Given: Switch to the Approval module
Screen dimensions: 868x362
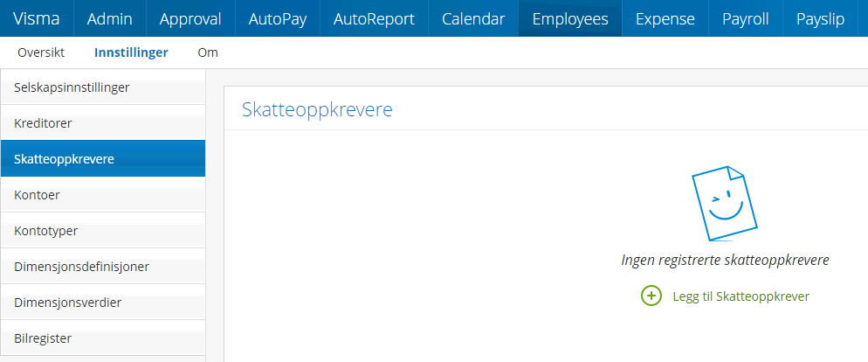Looking at the screenshot, I should tap(190, 18).
